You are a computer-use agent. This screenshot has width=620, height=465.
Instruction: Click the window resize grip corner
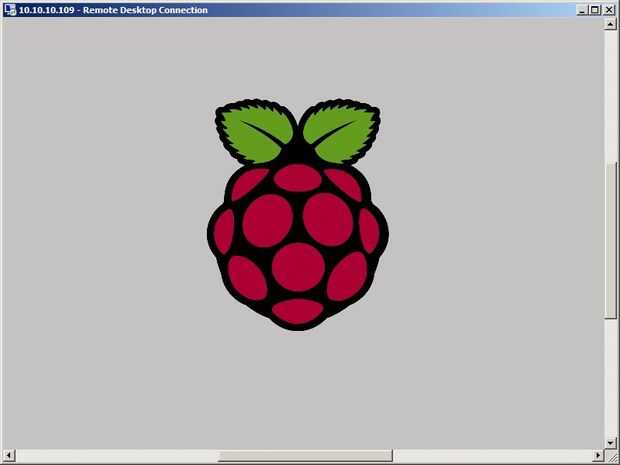pos(611,456)
